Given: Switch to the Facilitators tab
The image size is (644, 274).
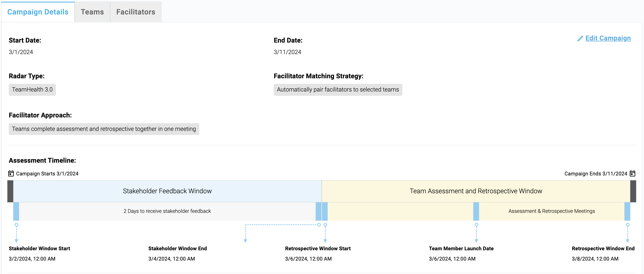Looking at the screenshot, I should tap(136, 12).
